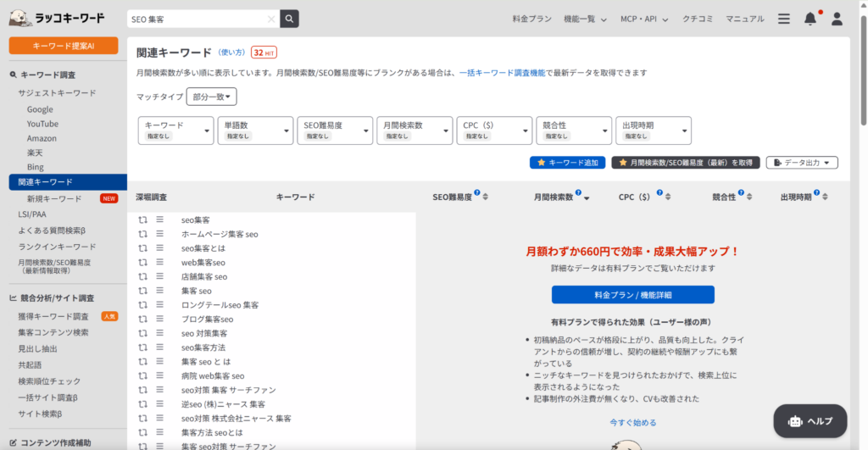The image size is (868, 450).
Task: Open CPC ($) filter dropdown
Action: point(494,130)
